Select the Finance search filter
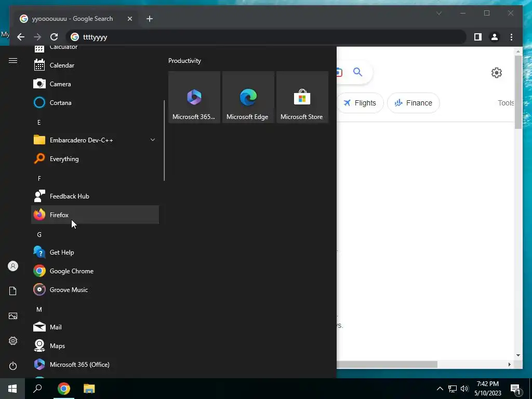The image size is (532, 399). click(413, 103)
